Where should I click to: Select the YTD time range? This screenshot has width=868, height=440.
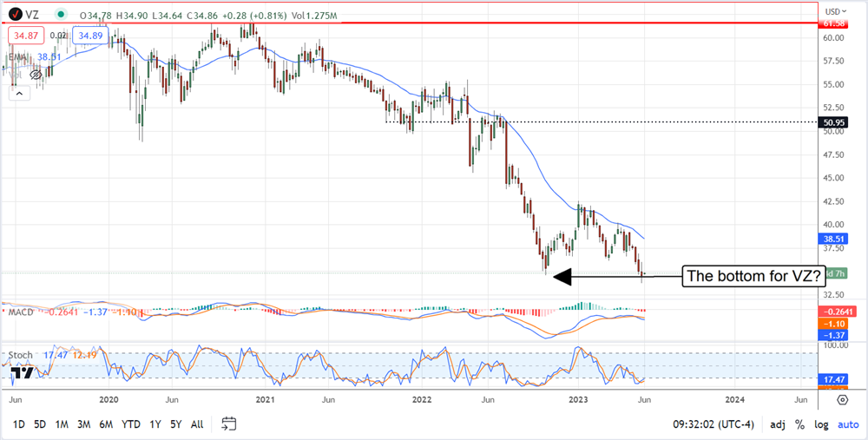pyautogui.click(x=131, y=424)
